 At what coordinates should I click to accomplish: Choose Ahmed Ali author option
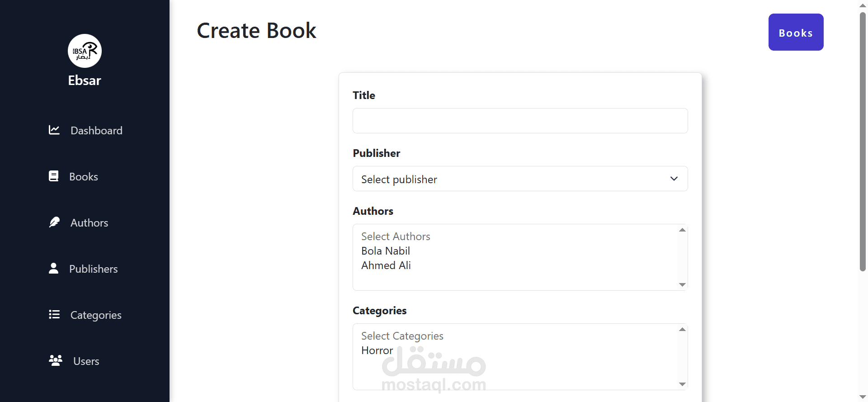386,265
